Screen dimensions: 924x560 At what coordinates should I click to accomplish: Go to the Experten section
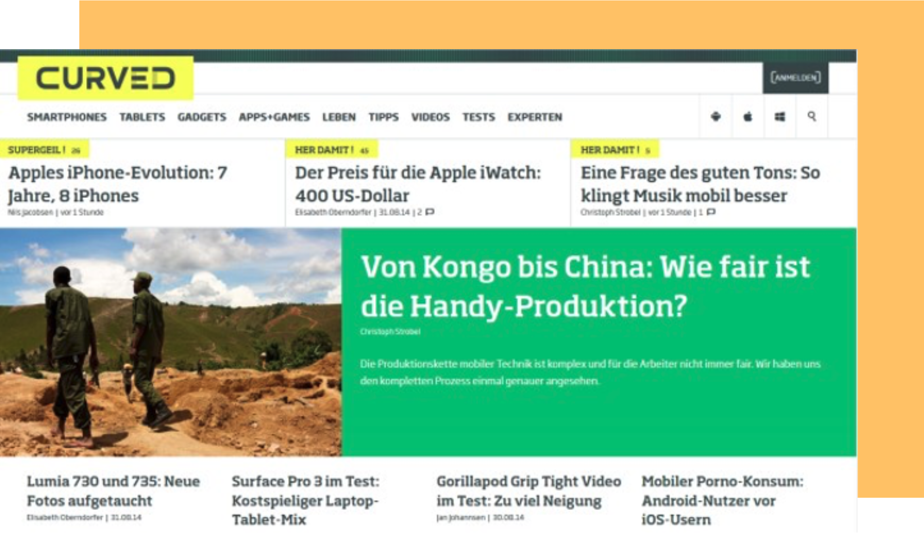click(x=535, y=117)
